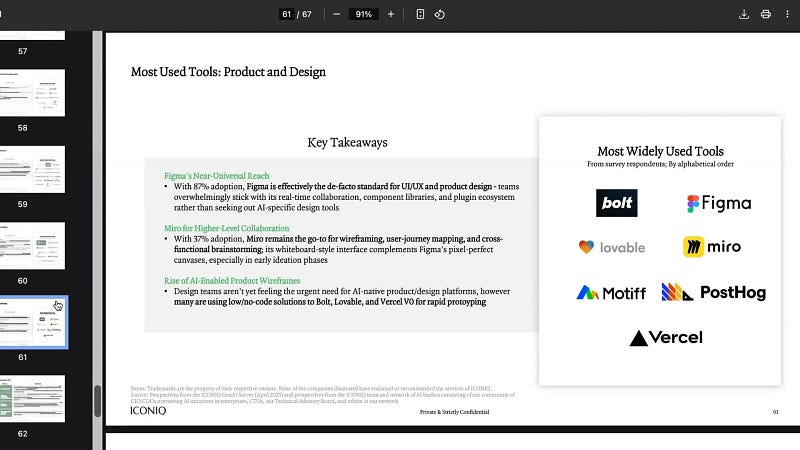Viewport: 800px width, 450px height.
Task: Click 'Rise of AI-Enabled Product Wireframes' heading
Action: [x=232, y=281]
